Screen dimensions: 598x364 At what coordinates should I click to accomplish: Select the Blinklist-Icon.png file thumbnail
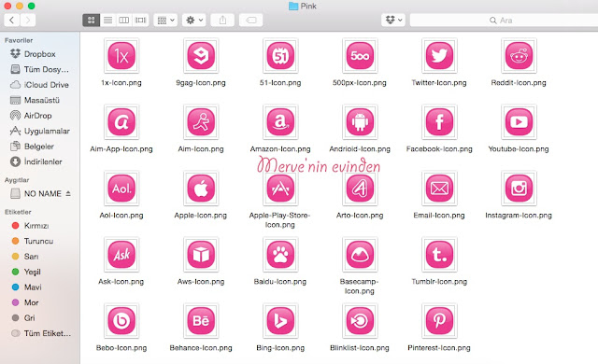coord(360,320)
